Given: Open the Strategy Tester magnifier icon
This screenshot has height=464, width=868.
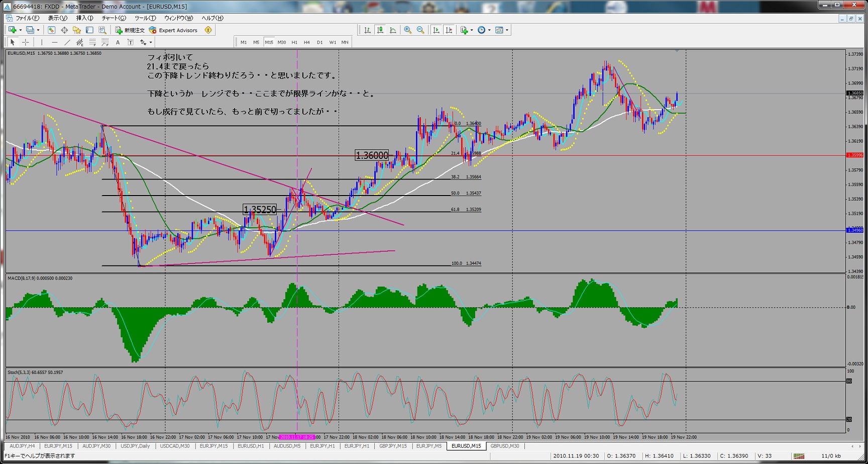Looking at the screenshot, I should pyautogui.click(x=102, y=30).
